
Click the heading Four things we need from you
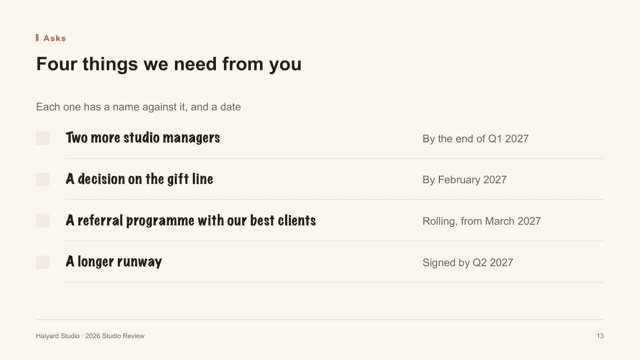(169, 64)
